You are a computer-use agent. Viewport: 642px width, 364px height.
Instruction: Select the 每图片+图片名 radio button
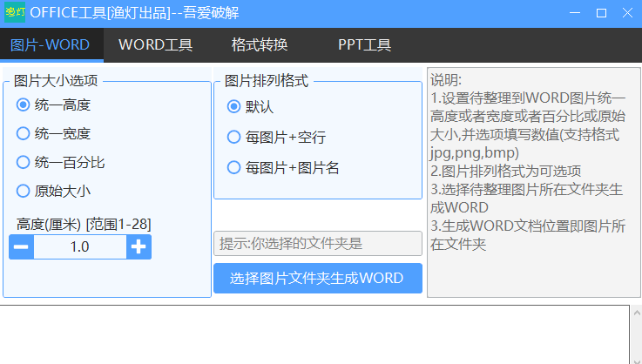click(233, 167)
